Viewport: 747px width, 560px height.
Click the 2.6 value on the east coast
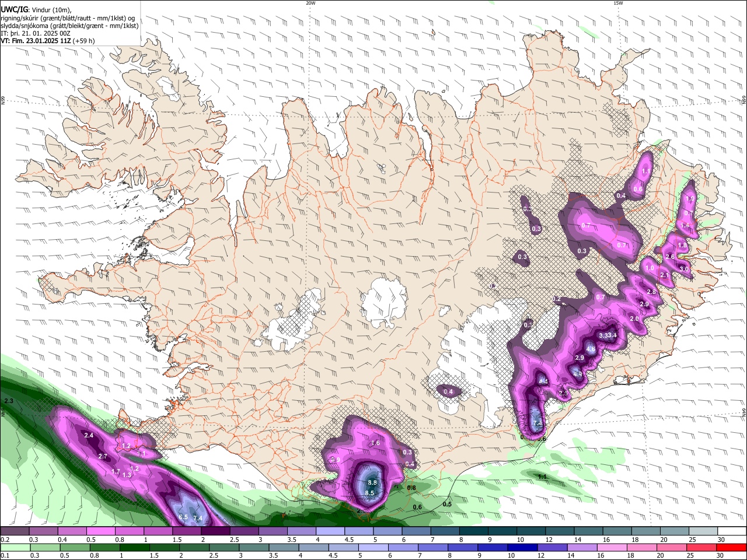670,257
